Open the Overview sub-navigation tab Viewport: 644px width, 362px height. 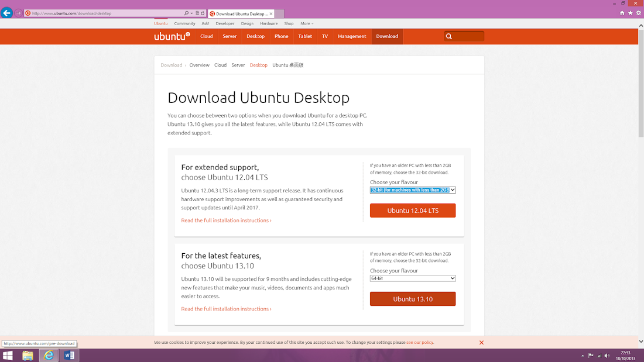(199, 65)
